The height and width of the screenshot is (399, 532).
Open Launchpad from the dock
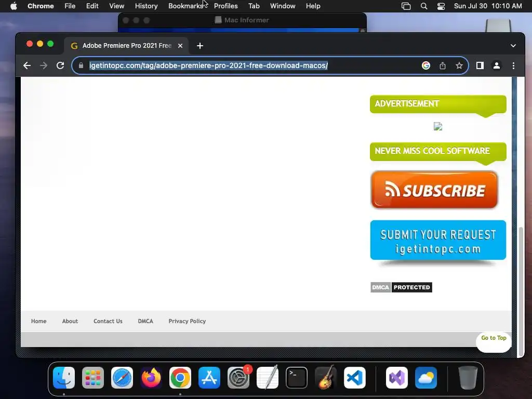click(93, 378)
